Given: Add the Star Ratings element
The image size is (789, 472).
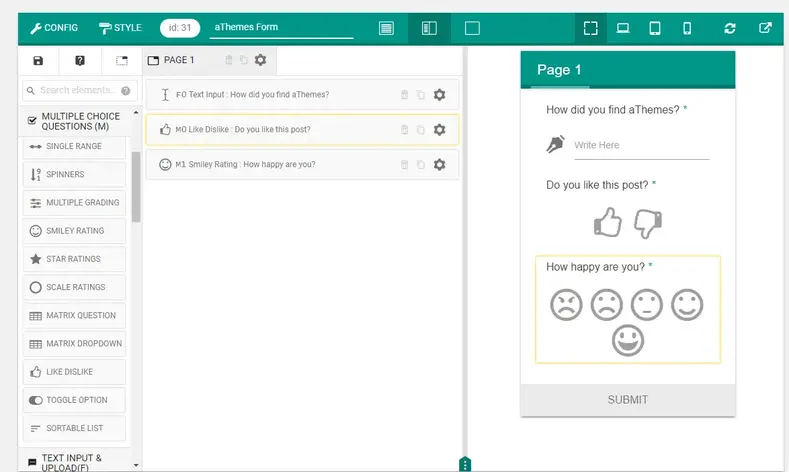Looking at the screenshot, I should point(74,259).
